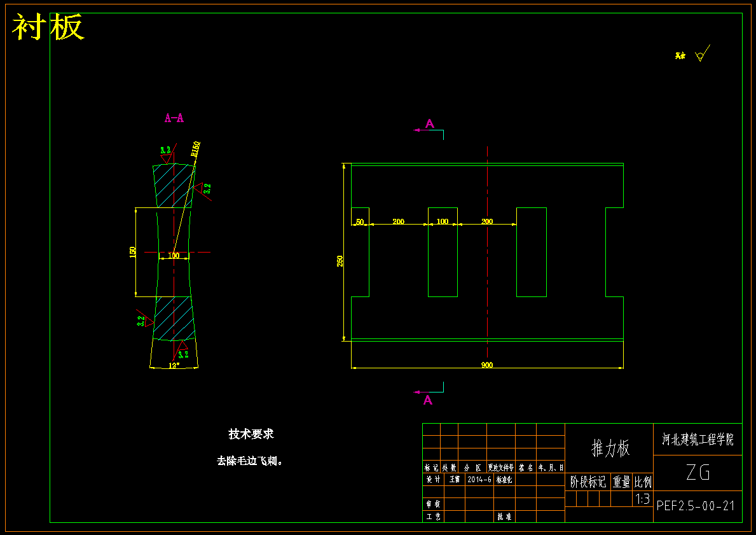Select the designer name 王雷
This screenshot has height=535, width=756.
click(455, 480)
